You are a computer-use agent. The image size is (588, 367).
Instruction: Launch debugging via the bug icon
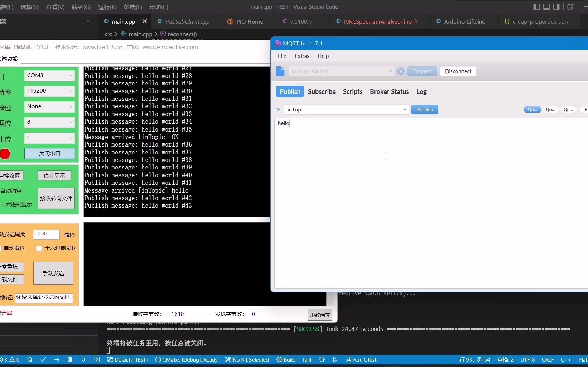click(322, 360)
